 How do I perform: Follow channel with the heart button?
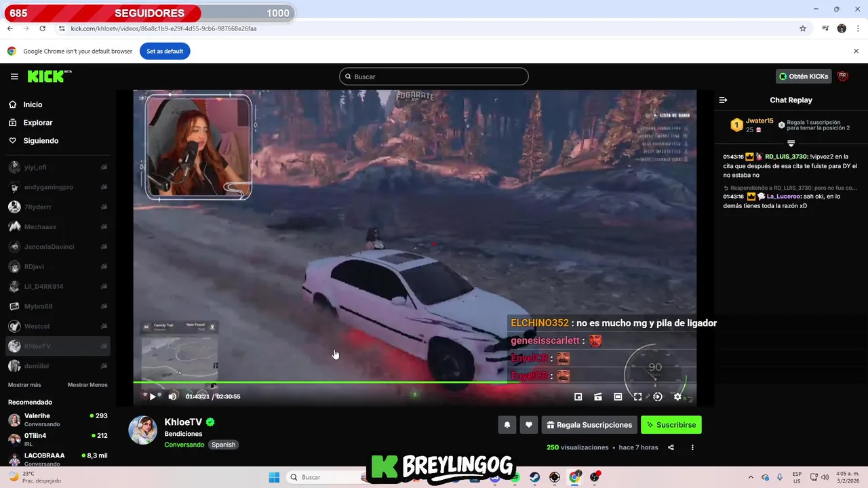pos(529,425)
